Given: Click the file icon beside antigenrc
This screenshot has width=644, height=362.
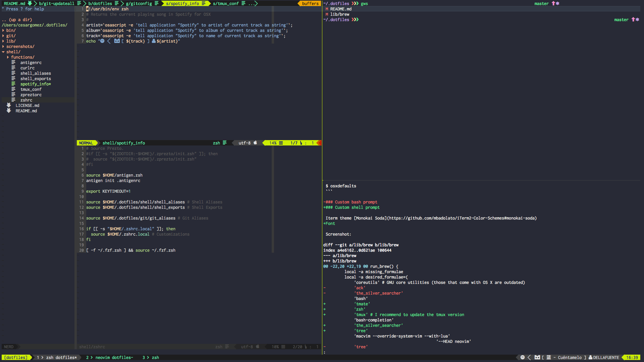Looking at the screenshot, I should tap(13, 62).
